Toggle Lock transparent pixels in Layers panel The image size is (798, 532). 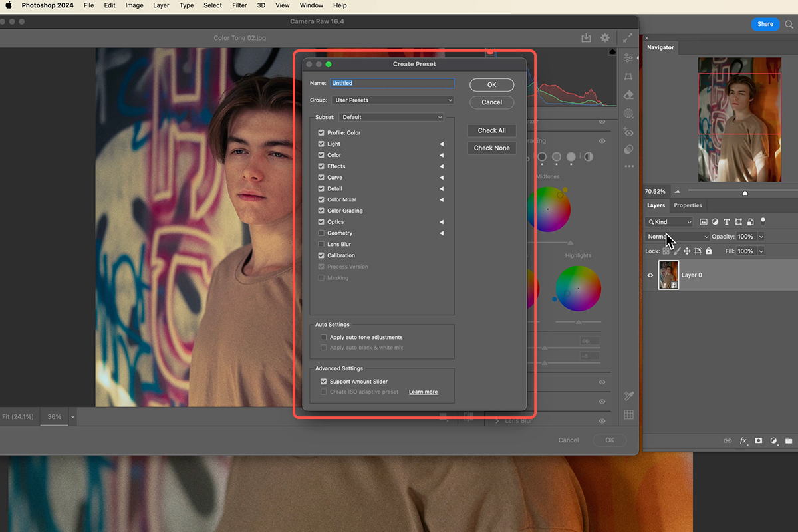tap(665, 251)
